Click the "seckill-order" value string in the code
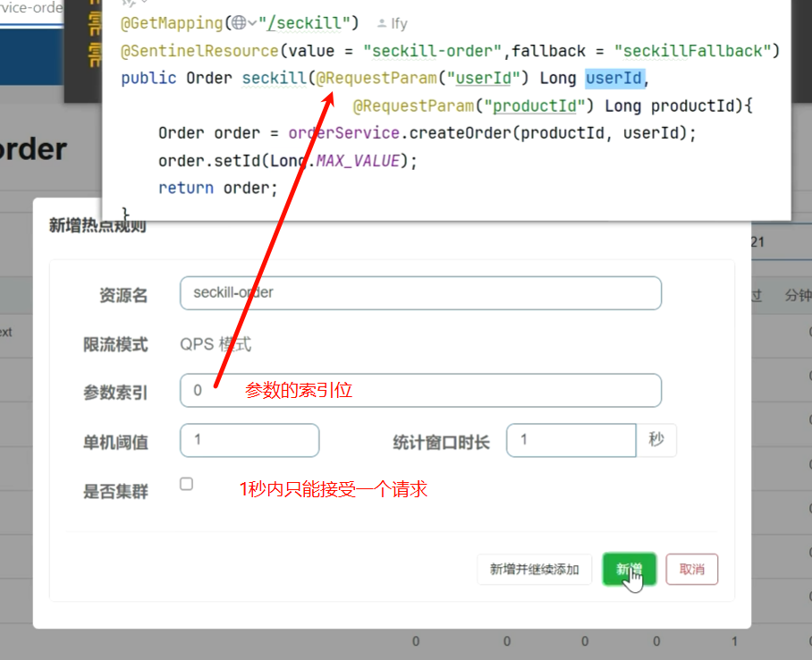This screenshot has width=812, height=660. point(433,51)
